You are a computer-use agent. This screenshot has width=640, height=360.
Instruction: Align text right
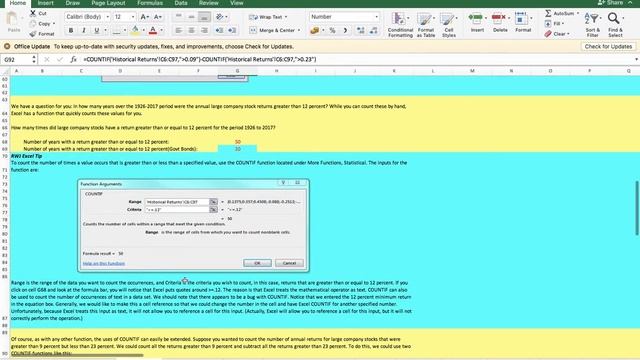(x=204, y=30)
